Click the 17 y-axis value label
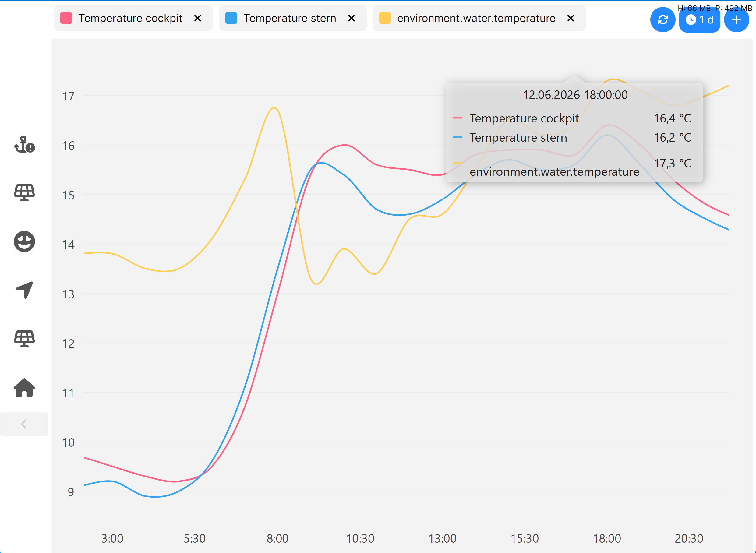The width and height of the screenshot is (756, 553). coord(68,97)
